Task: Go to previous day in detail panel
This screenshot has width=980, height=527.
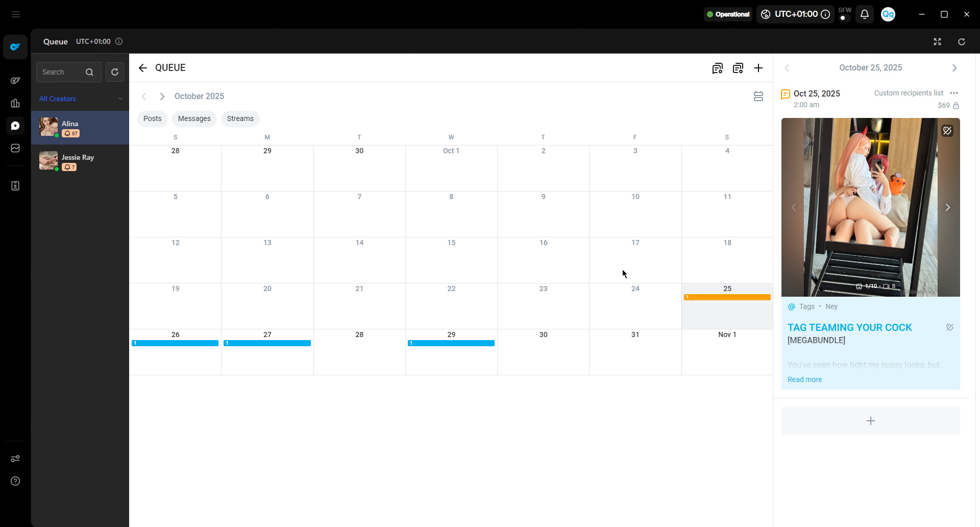Action: [787, 68]
